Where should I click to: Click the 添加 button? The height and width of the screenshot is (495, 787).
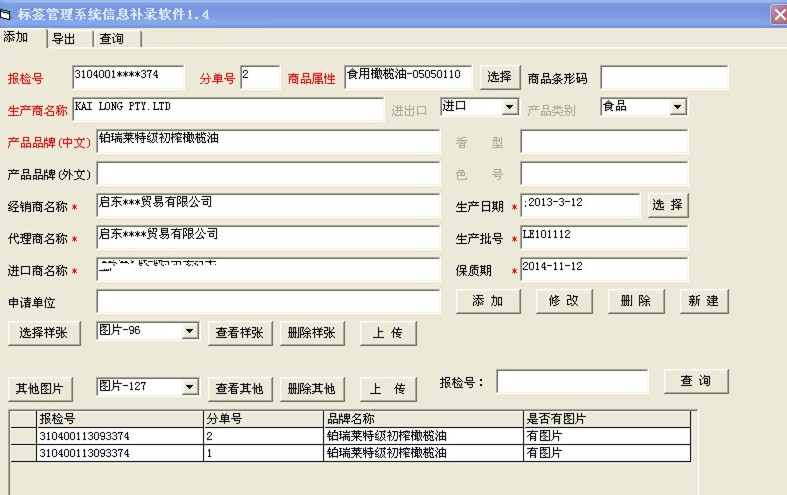click(x=488, y=301)
